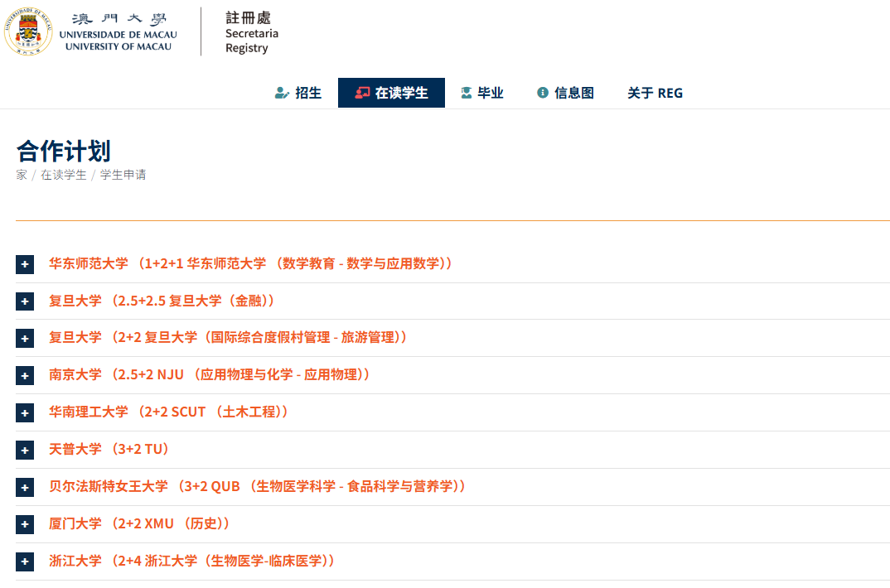
Task: Click the info circle icon beside 信息图
Action: click(x=543, y=93)
